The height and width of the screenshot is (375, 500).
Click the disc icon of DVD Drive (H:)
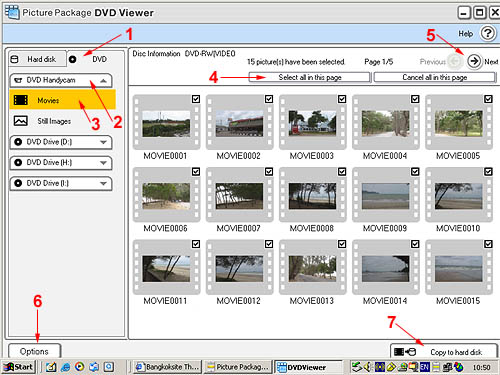point(18,163)
